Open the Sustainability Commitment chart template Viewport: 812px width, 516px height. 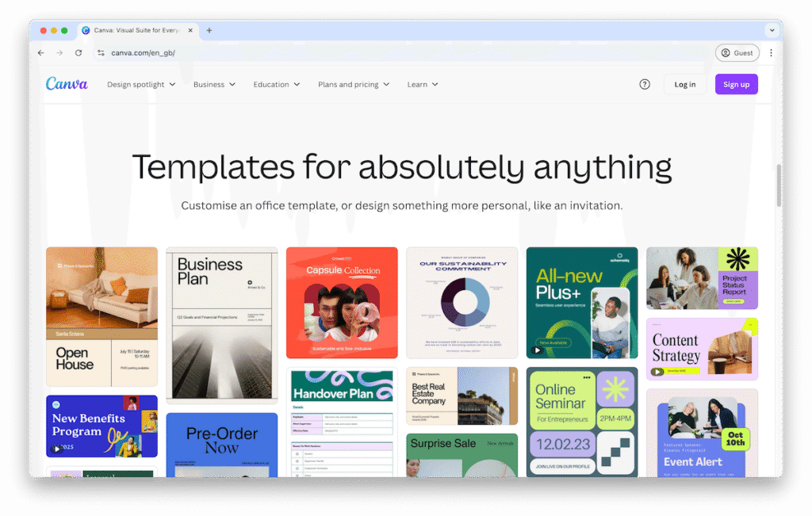point(462,303)
